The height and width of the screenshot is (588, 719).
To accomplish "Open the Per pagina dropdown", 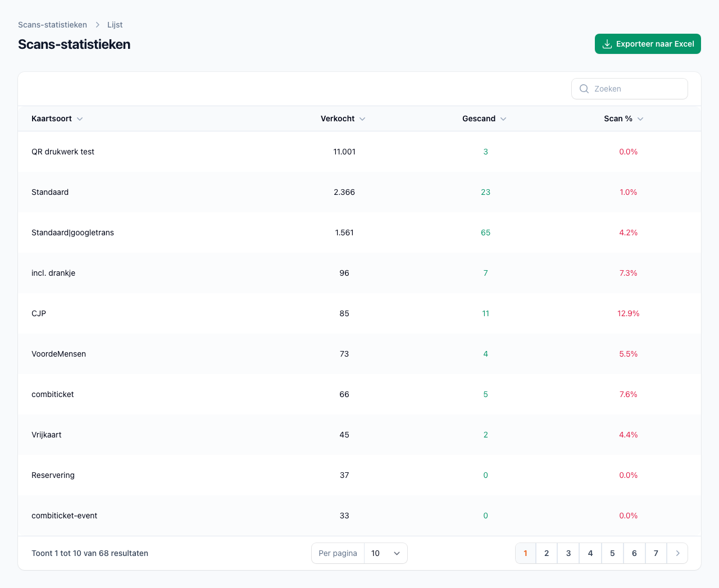I will click(x=386, y=553).
